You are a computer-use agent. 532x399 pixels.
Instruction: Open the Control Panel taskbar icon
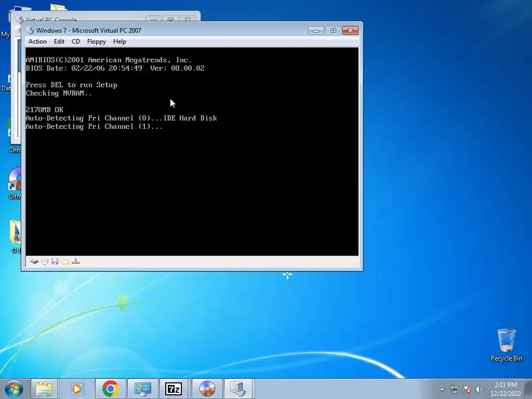click(x=142, y=389)
